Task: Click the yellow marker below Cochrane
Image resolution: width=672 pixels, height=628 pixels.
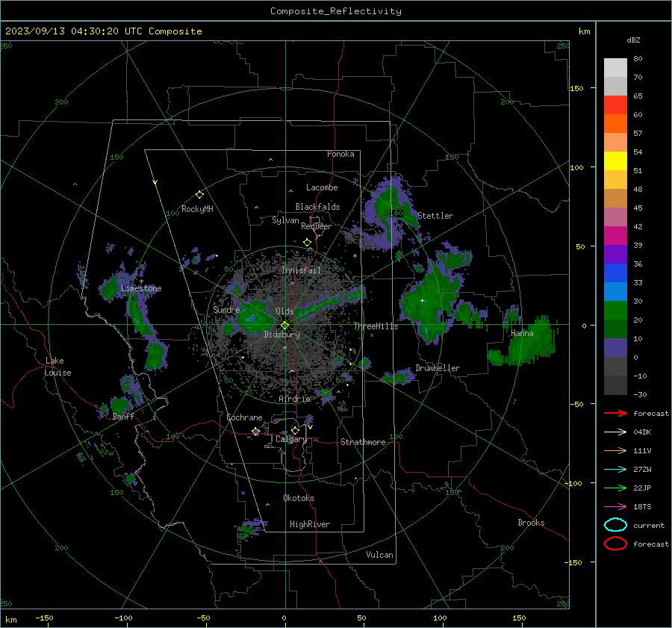Action: pyautogui.click(x=255, y=432)
